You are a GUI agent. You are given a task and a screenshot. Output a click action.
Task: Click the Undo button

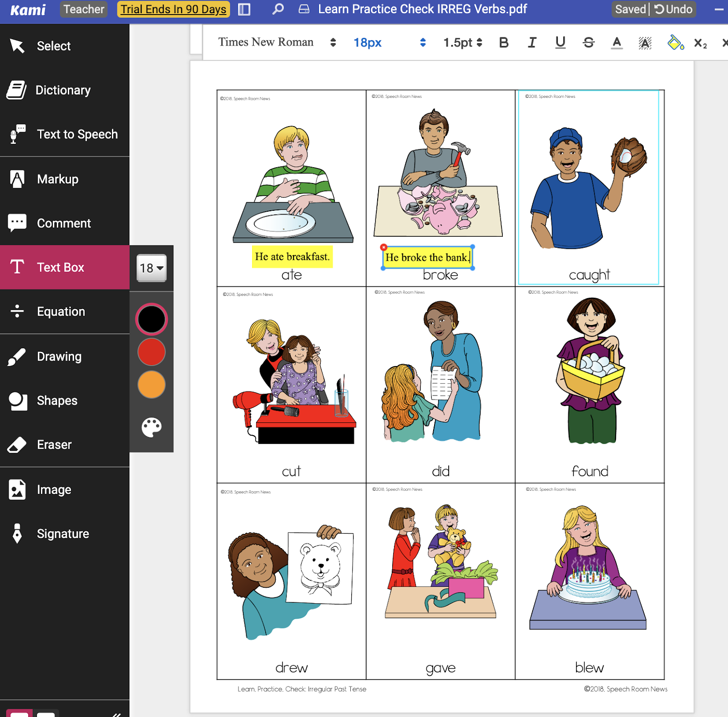673,9
